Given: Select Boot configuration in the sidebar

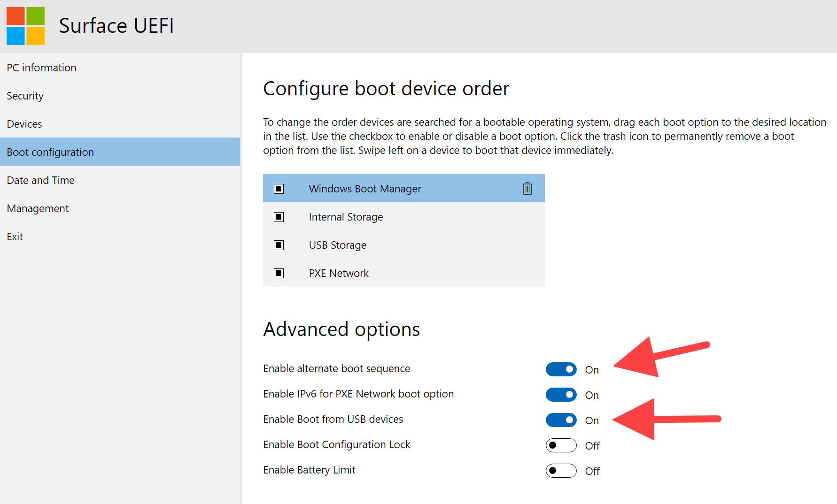Looking at the screenshot, I should (x=120, y=152).
